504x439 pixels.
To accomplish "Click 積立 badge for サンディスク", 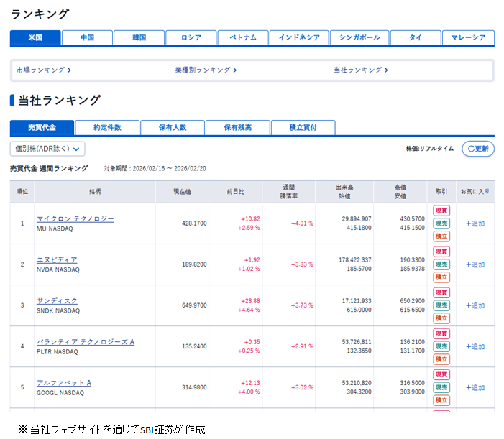I will click(x=441, y=318).
